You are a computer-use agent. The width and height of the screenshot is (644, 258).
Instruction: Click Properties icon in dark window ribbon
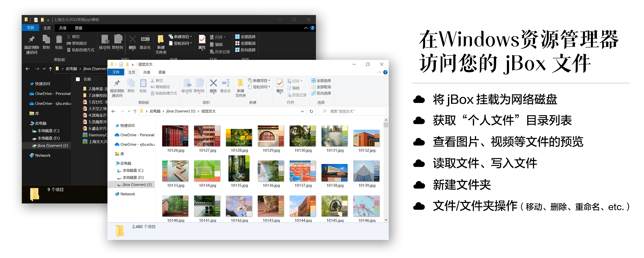[202, 42]
